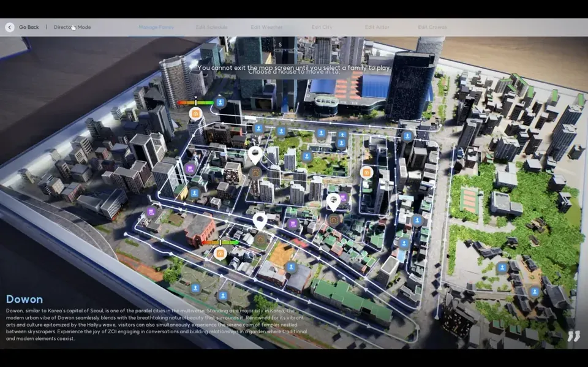Switch to the Manage Family tab
Image resolution: width=588 pixels, height=367 pixels.
tap(156, 27)
